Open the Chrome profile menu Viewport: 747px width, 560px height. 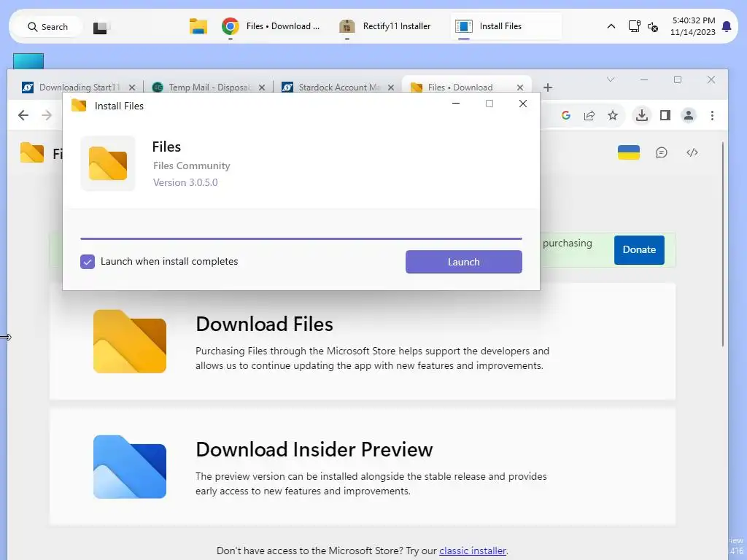689,115
